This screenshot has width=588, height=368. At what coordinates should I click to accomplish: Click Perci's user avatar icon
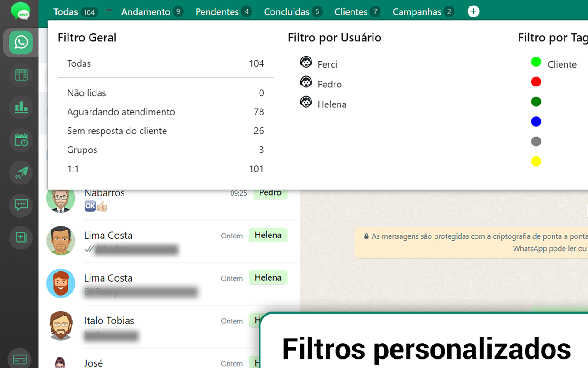[306, 62]
